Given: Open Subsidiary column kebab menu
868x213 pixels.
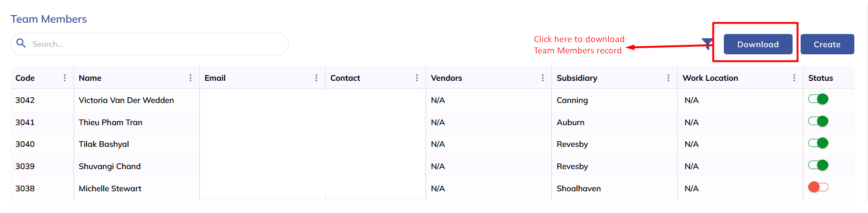Looking at the screenshot, I should [x=668, y=78].
